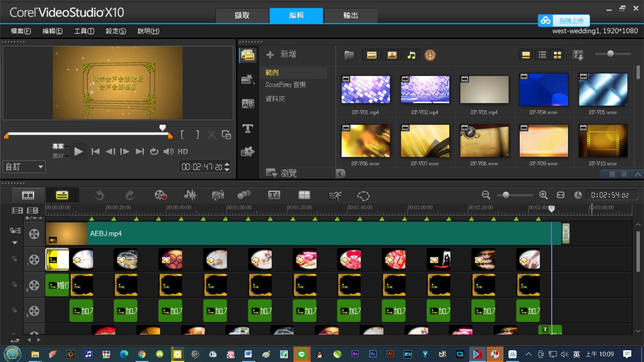
Task: Open Auto Music tool
Action: [x=218, y=195]
